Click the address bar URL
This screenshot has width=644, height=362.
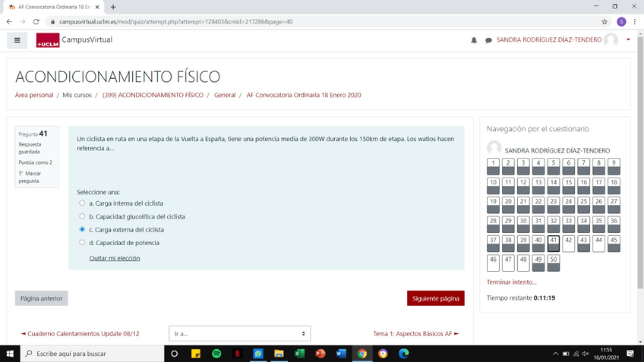point(175,22)
